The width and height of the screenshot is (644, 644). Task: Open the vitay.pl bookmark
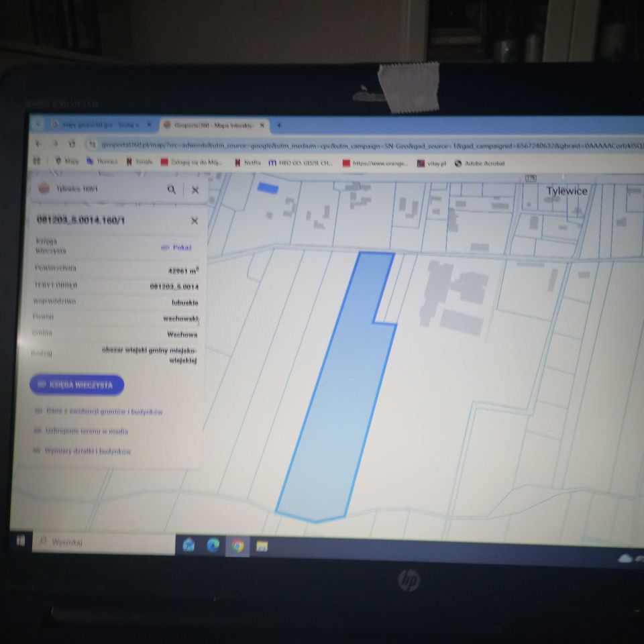(431, 164)
